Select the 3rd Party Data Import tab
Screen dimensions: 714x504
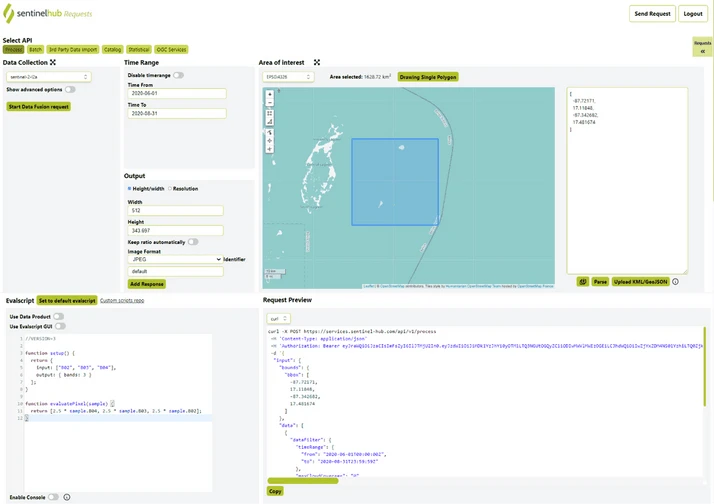coord(72,50)
